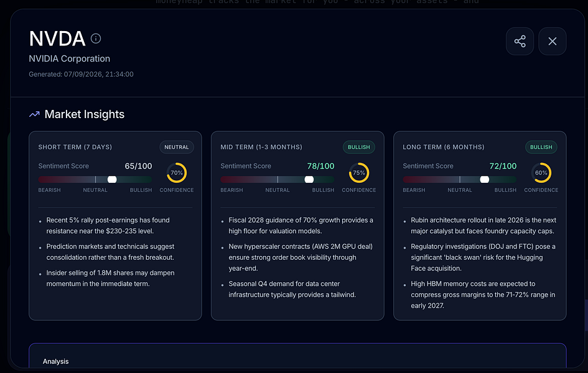
Task: Click the 70% confidence ring
Action: pyautogui.click(x=177, y=173)
